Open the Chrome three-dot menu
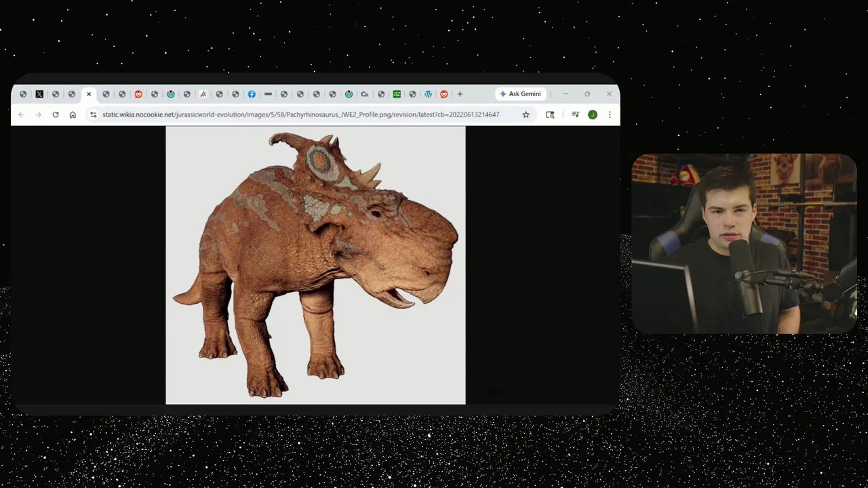 [610, 115]
